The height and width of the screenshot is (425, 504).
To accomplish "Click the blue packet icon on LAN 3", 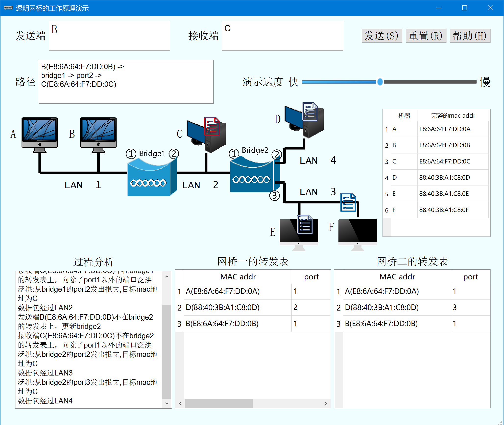I will pos(348,202).
